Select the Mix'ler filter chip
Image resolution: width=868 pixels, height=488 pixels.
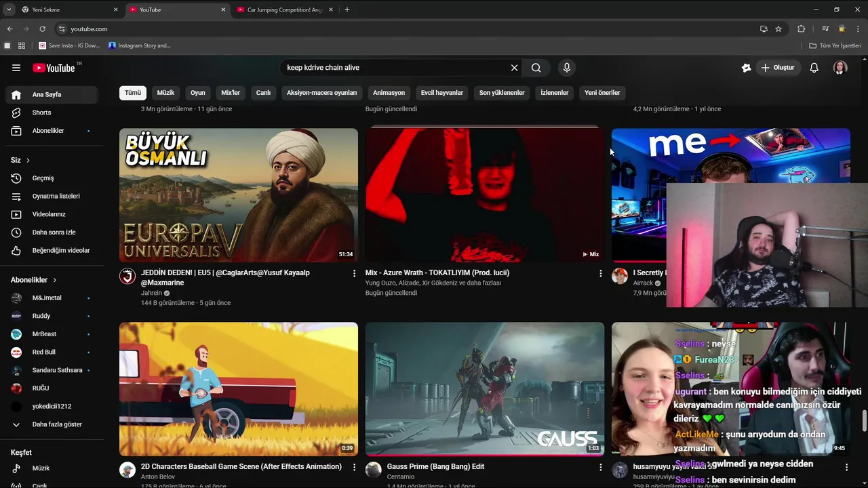pos(231,93)
